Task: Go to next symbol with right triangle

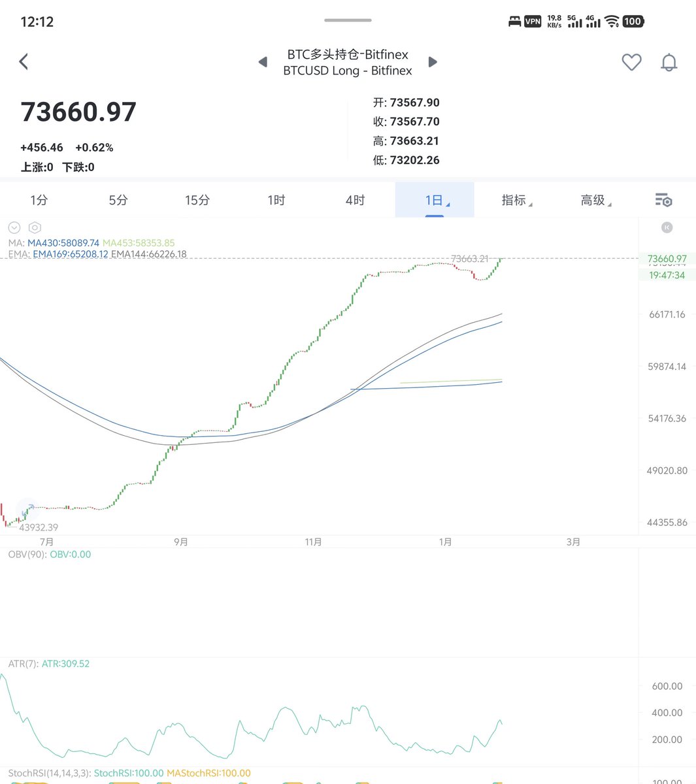Action: tap(433, 62)
